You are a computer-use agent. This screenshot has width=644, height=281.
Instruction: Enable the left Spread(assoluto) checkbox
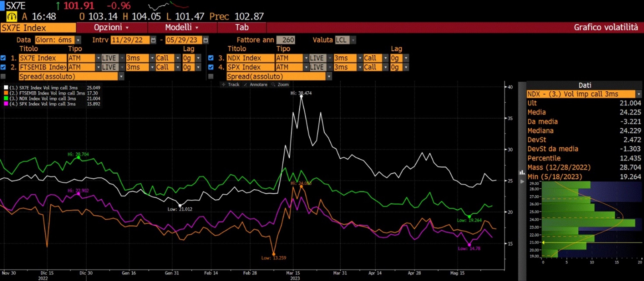point(3,76)
